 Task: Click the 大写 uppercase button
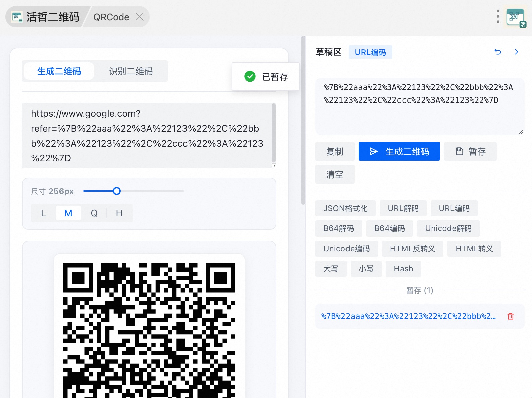click(331, 269)
